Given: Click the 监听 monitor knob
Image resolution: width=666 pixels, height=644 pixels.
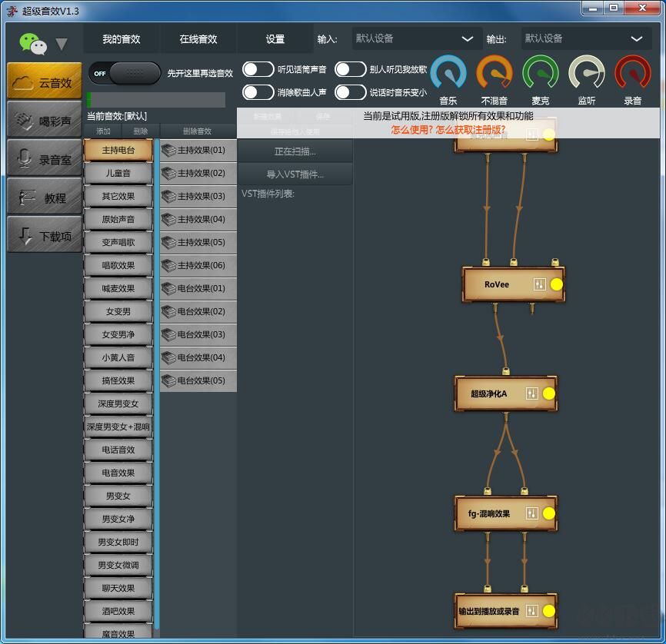Looking at the screenshot, I should (x=587, y=74).
